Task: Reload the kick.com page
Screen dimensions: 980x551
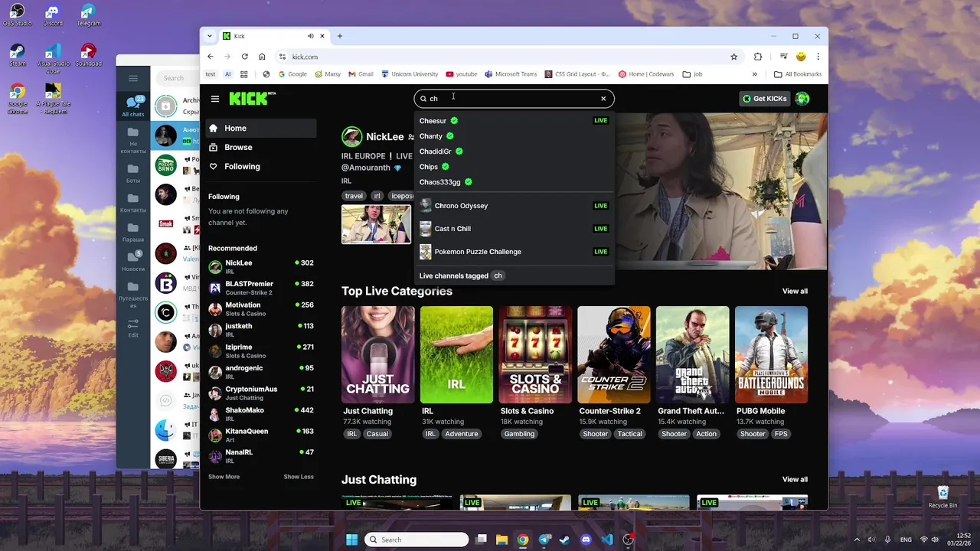Action: click(x=244, y=57)
